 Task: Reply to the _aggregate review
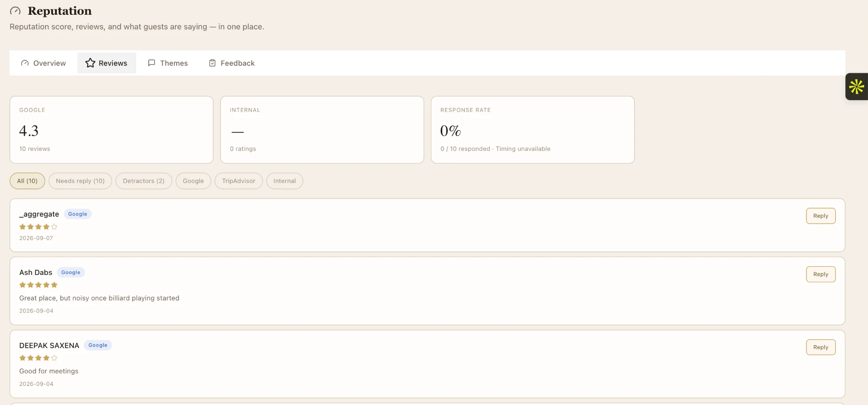821,216
